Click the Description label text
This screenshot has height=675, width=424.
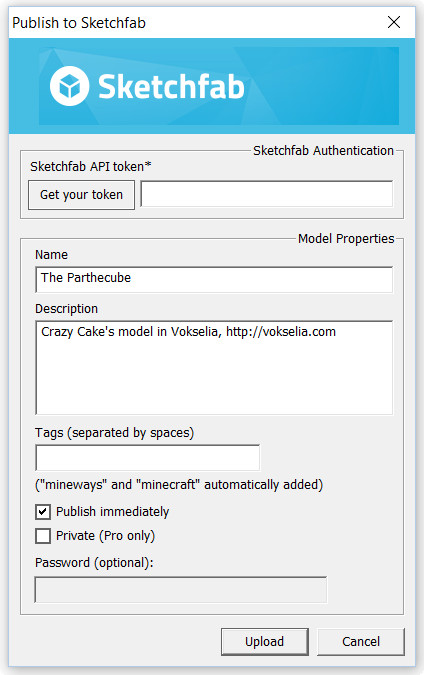click(66, 309)
